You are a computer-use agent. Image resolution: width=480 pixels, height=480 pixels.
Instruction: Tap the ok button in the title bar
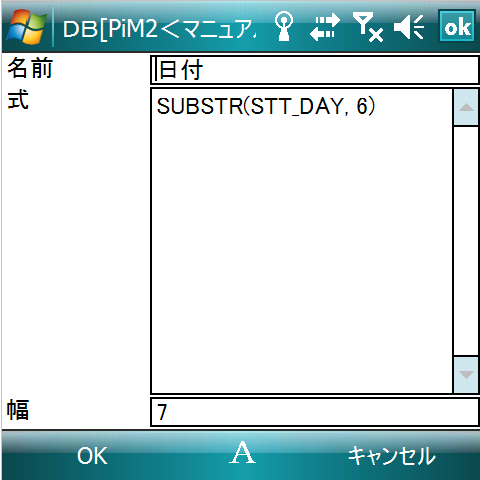point(457,27)
